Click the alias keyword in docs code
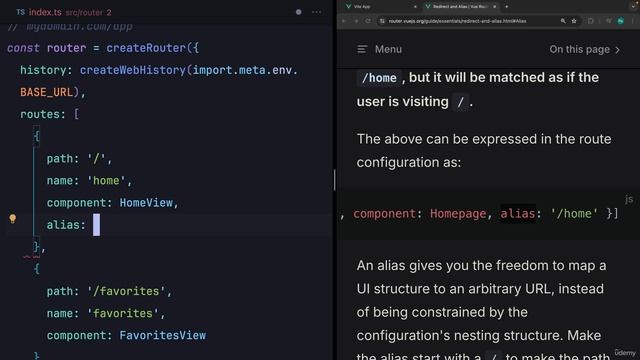The width and height of the screenshot is (640, 360). pyautogui.click(x=518, y=213)
